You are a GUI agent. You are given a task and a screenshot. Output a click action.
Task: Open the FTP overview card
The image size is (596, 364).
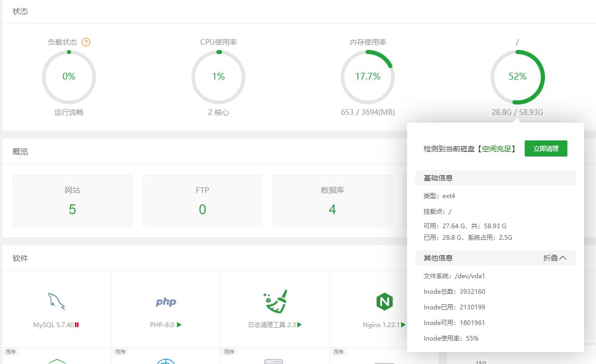[202, 201]
